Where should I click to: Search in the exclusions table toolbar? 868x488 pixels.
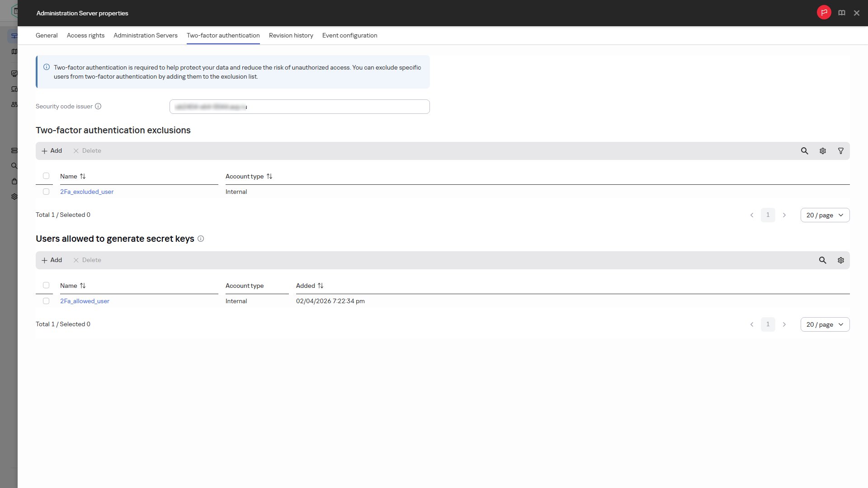tap(804, 151)
